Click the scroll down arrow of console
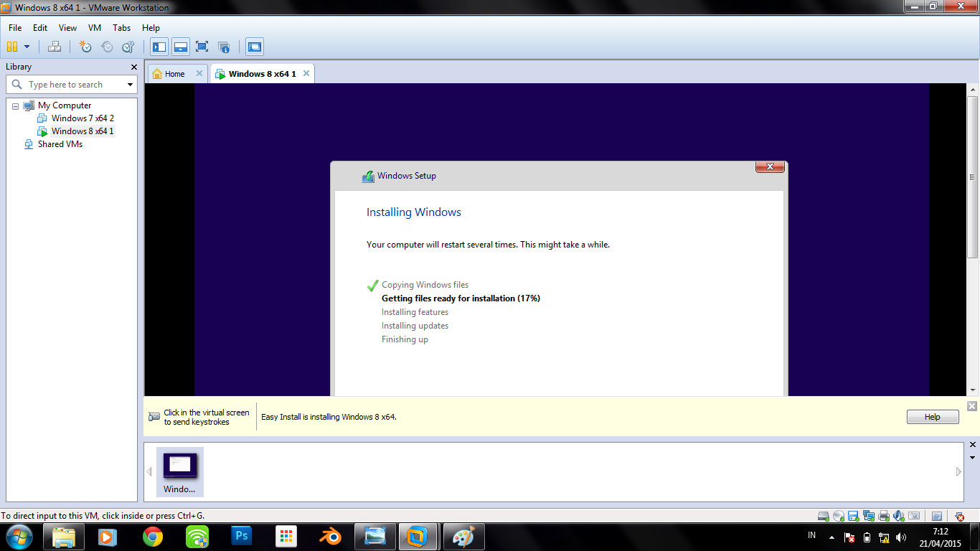 [x=973, y=390]
